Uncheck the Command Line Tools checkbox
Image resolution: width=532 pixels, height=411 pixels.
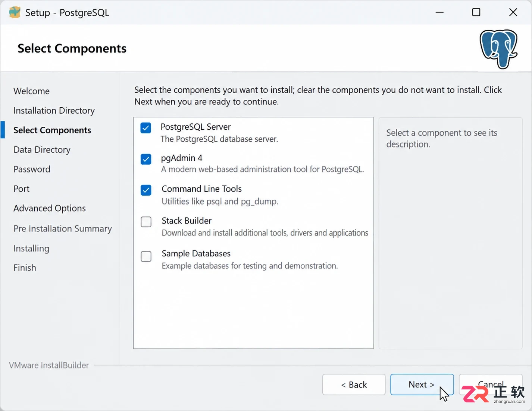[x=146, y=190]
